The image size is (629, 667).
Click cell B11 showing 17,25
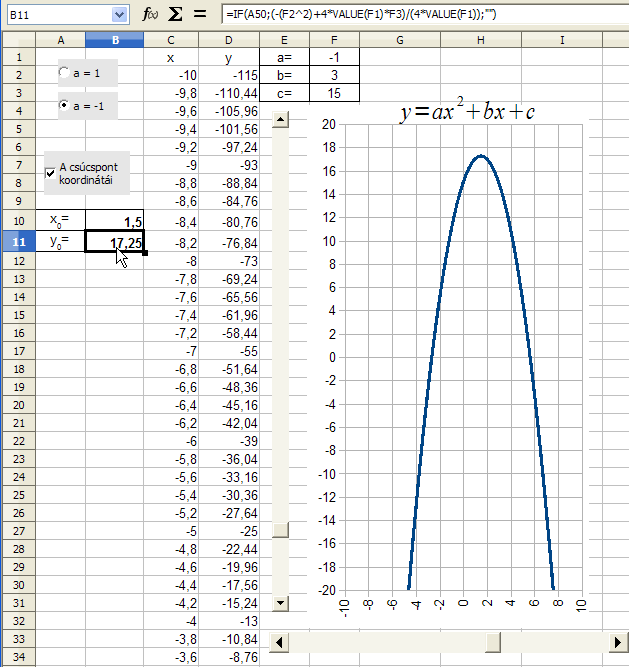pyautogui.click(x=115, y=242)
